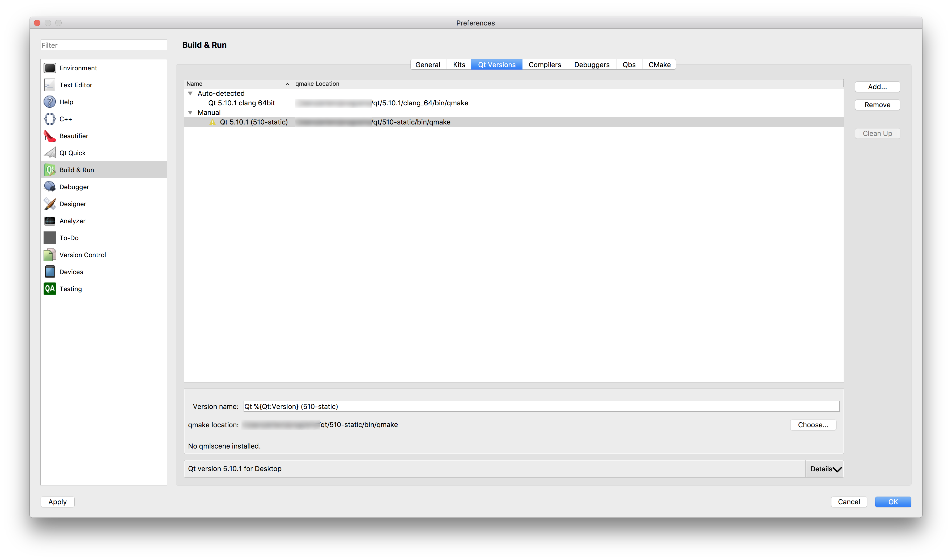Select the Qt 5.10.1 (510-static) row

[x=514, y=122]
